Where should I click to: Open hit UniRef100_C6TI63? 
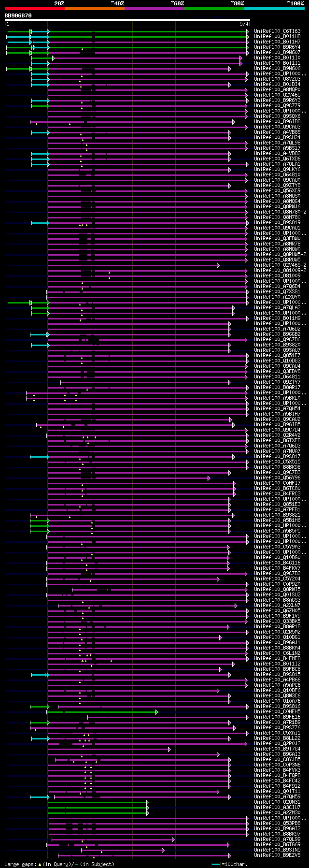tap(277, 31)
